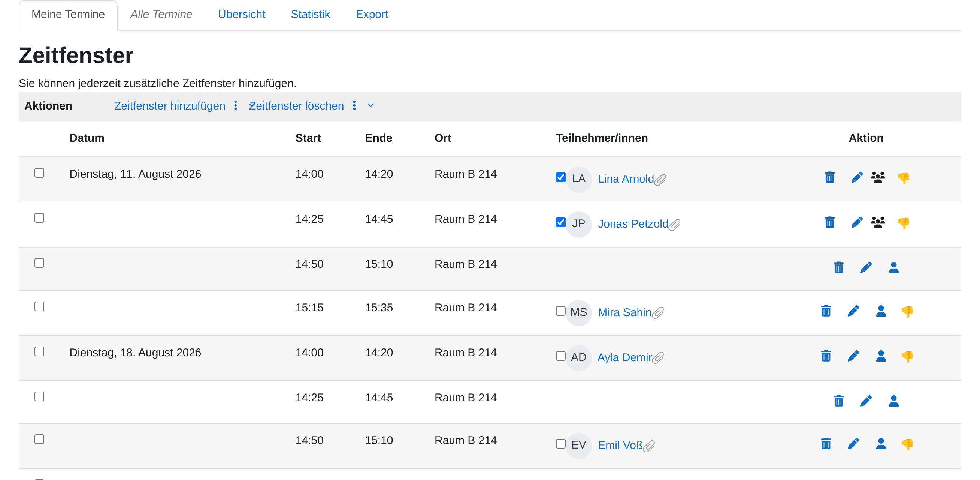This screenshot has height=480, width=980.
Task: Mark Ayla Demir as seen
Action: click(x=561, y=355)
